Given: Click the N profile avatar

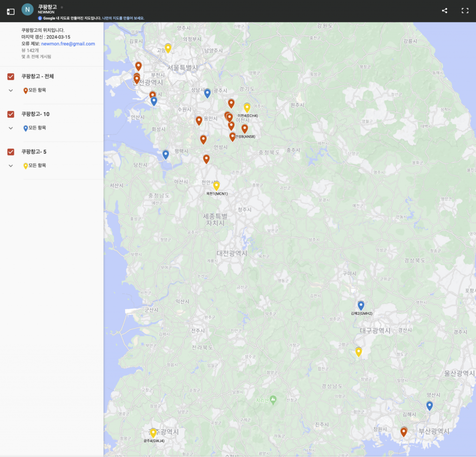Looking at the screenshot, I should pos(27,9).
